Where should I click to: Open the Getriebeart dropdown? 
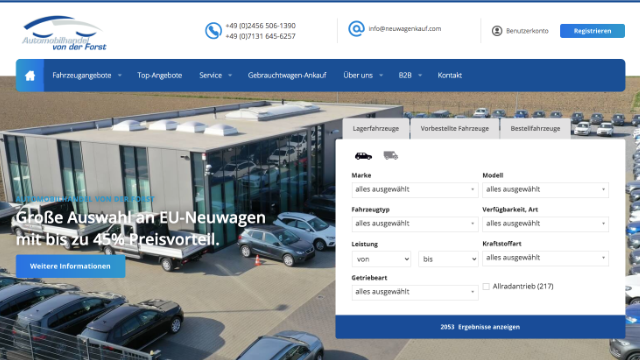(x=415, y=292)
